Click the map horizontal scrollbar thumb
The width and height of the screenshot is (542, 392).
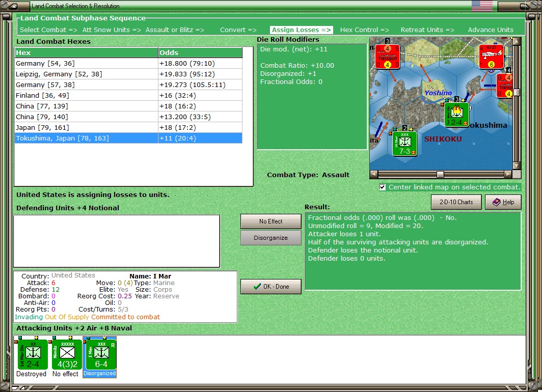(x=440, y=175)
